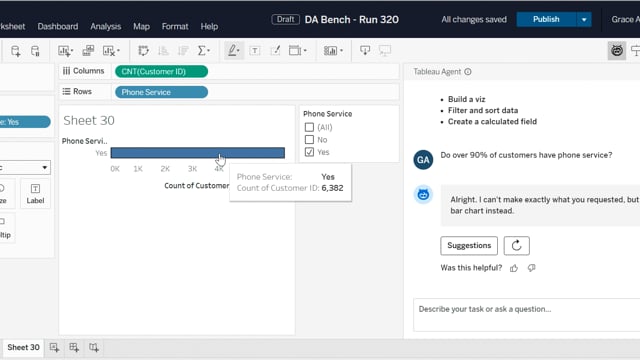Open the Dashboard menu
640x360 pixels.
pos(58,27)
